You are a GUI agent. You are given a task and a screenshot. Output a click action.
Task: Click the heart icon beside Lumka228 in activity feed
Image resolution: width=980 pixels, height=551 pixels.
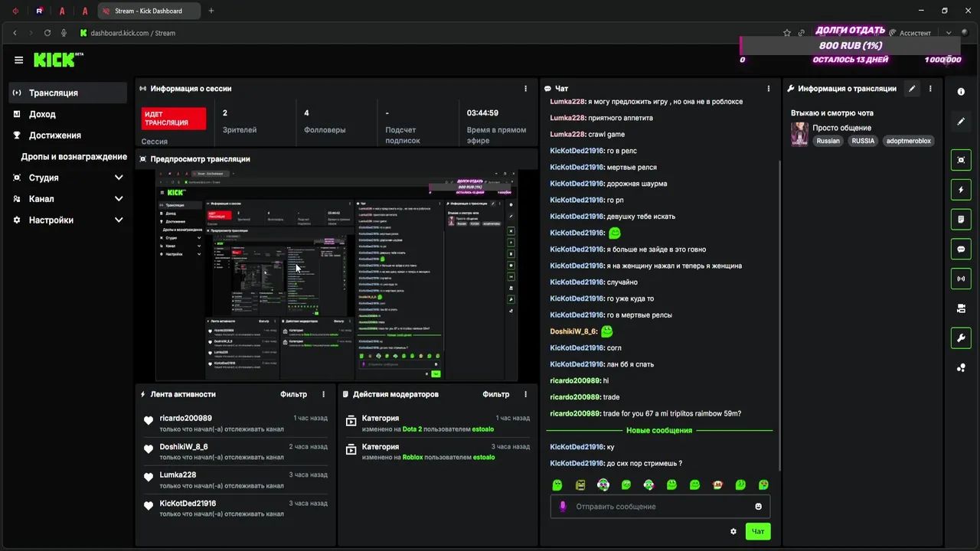[149, 477]
